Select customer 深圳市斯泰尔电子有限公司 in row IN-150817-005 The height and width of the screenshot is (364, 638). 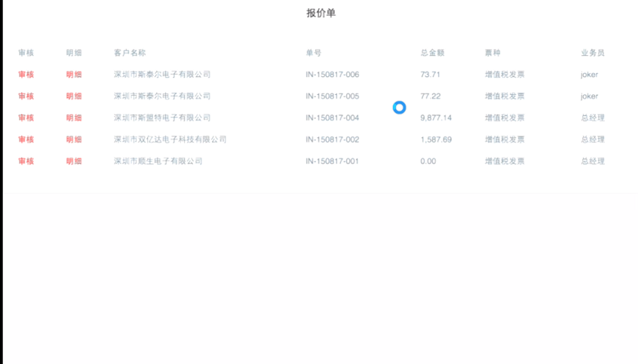coord(162,96)
